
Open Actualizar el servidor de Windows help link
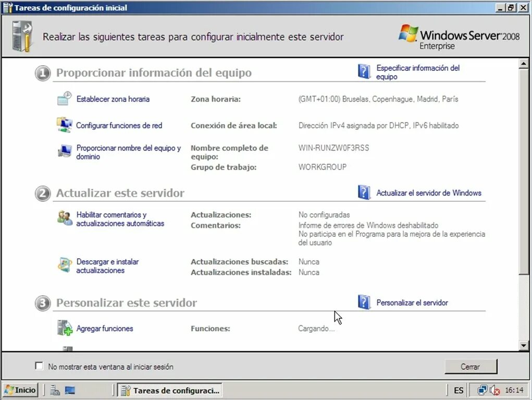tap(429, 193)
